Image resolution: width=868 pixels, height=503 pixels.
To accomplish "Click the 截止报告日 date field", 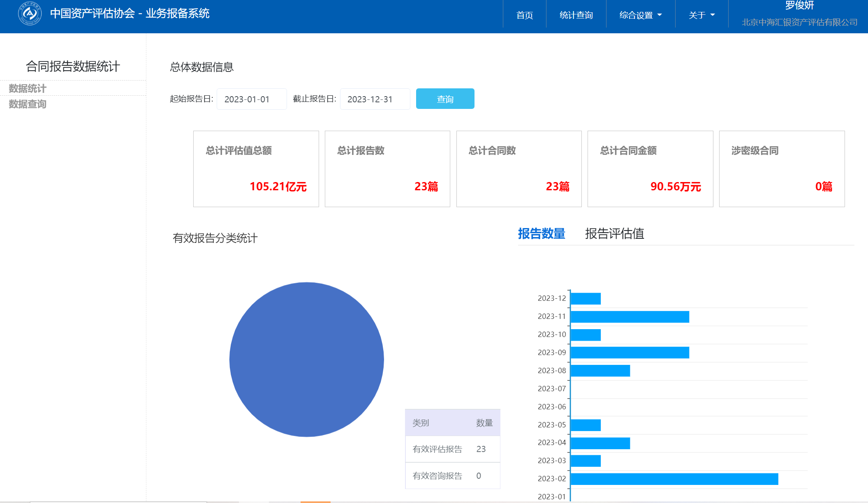I will coord(375,99).
